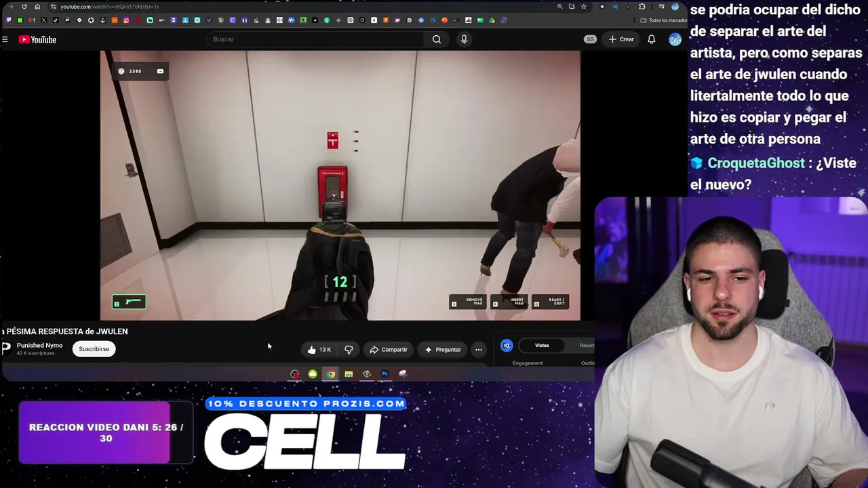
Task: Click the SS badge beside Crear
Action: point(590,39)
